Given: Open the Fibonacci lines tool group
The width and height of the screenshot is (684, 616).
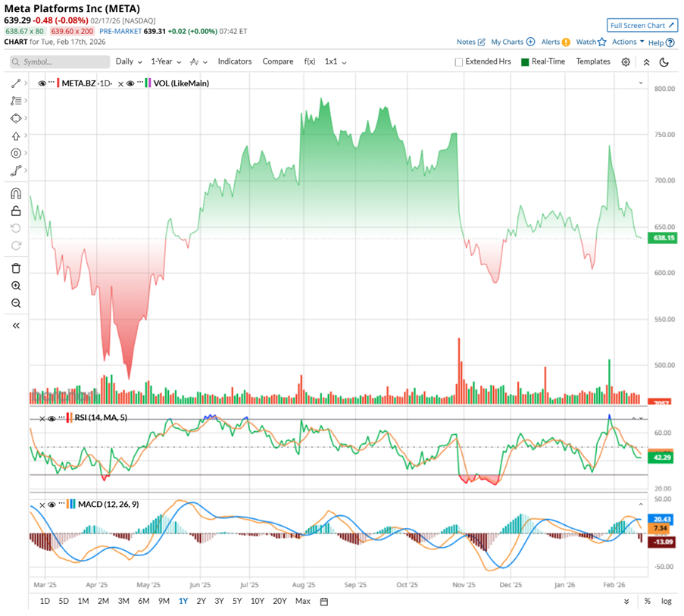Looking at the screenshot, I should (x=16, y=101).
